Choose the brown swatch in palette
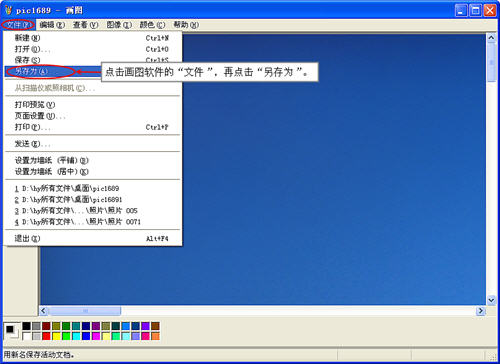 click(x=156, y=326)
